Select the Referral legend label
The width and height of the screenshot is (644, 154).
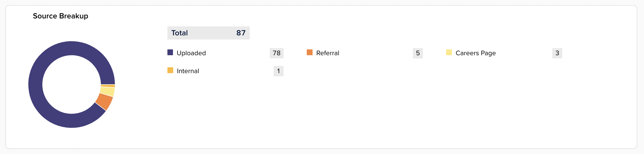tap(328, 53)
